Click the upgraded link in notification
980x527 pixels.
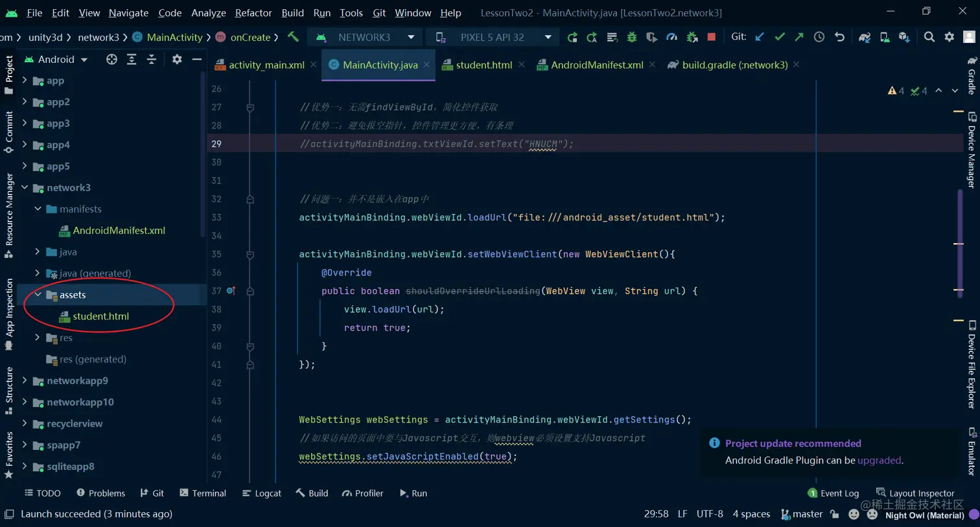pos(879,460)
